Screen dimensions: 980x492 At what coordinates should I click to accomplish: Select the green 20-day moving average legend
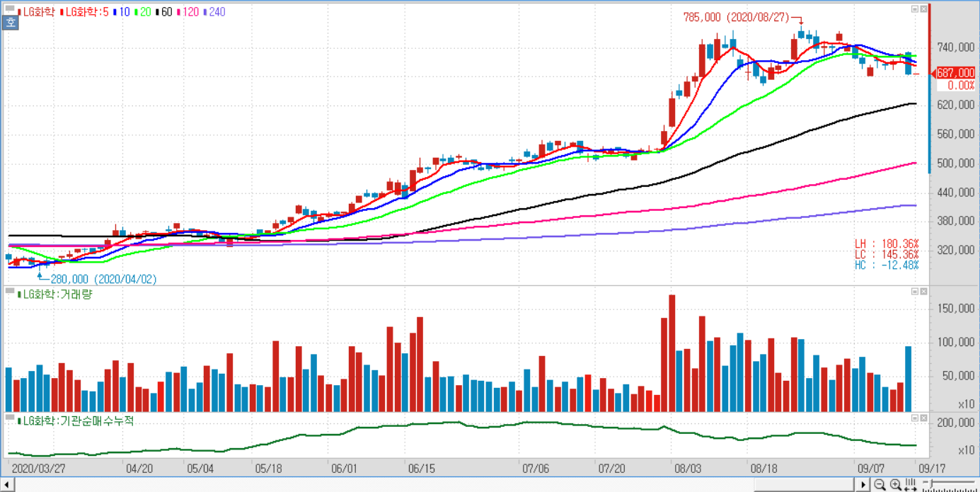click(143, 12)
